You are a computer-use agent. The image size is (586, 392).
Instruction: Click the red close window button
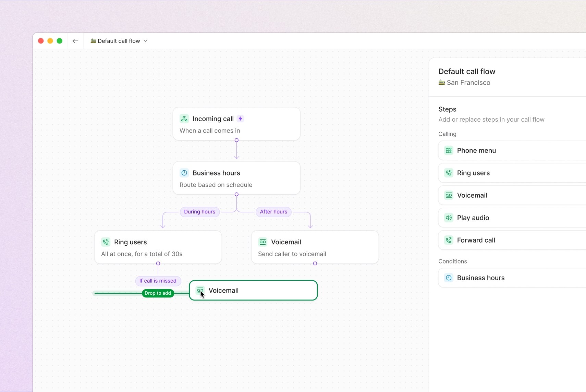41,41
